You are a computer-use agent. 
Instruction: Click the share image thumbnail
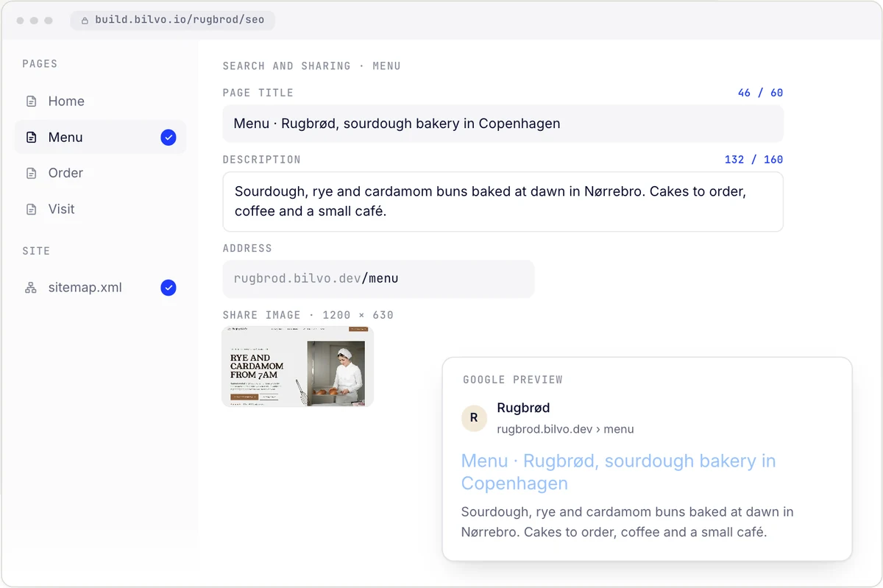click(298, 366)
